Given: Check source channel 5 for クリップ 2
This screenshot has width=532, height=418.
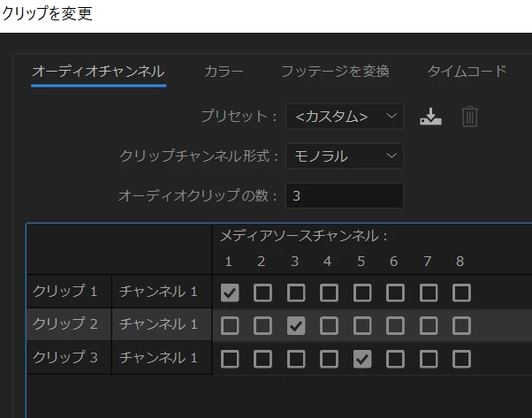Looking at the screenshot, I should coord(362,326).
